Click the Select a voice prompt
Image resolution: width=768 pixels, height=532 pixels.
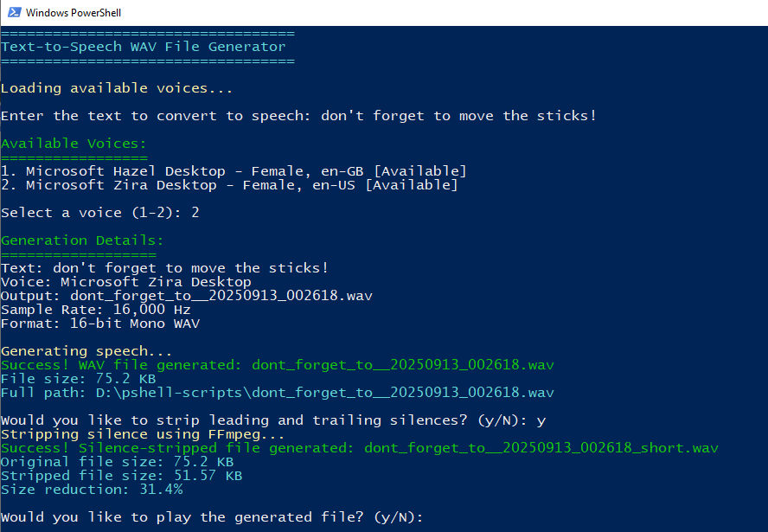tap(99, 213)
